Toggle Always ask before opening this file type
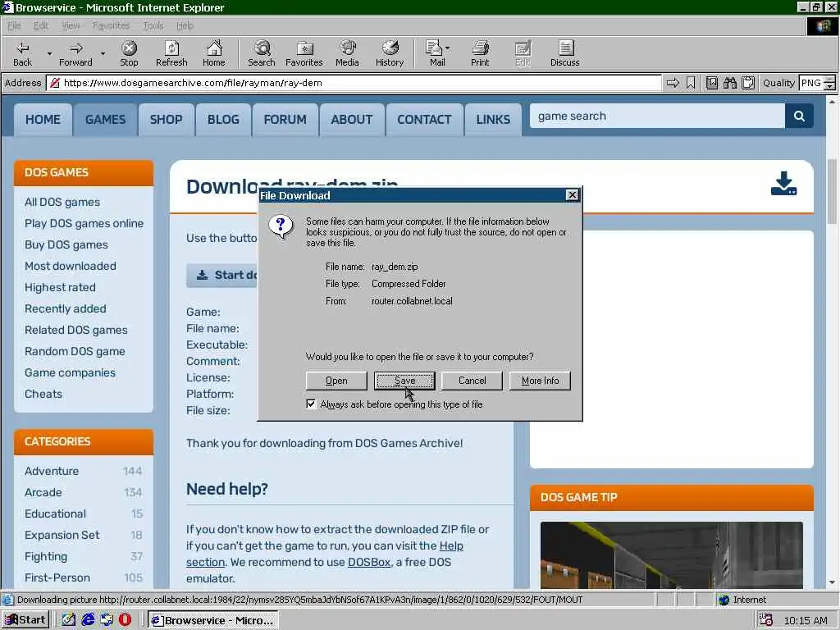Viewport: 840px width, 630px height. click(311, 404)
